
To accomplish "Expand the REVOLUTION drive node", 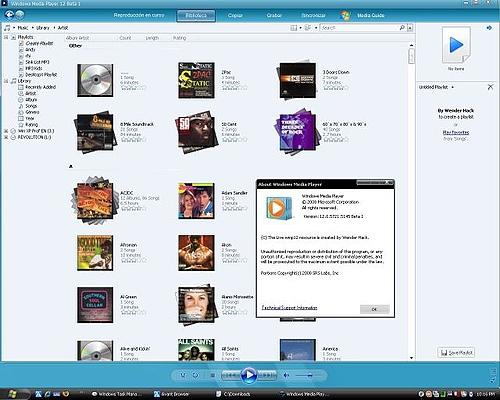I will click(x=6, y=137).
